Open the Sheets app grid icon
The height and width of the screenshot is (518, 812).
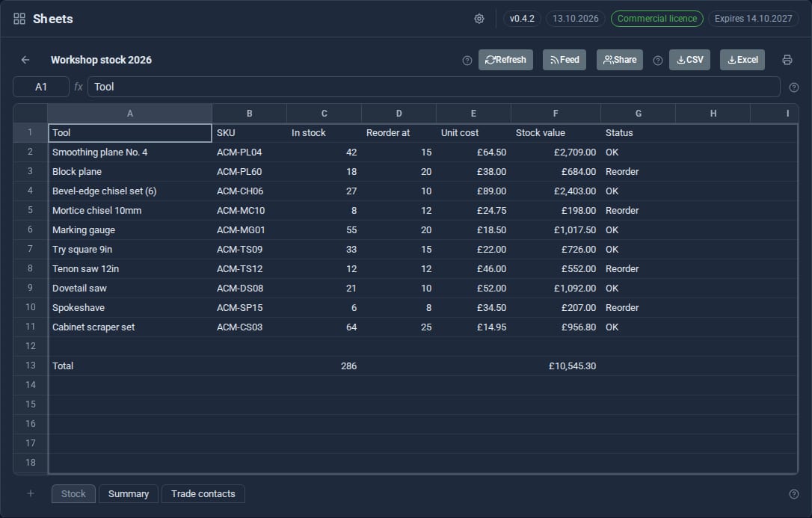click(x=19, y=19)
